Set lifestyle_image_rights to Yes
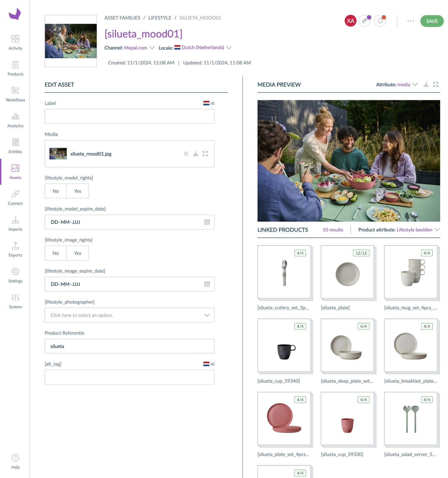The image size is (448, 478). click(x=78, y=253)
